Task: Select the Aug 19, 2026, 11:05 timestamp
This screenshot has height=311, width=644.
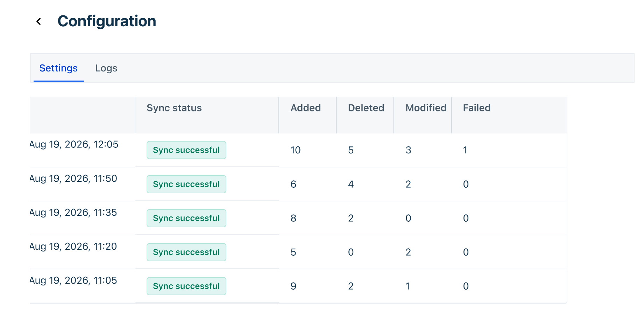Action: 74,280
